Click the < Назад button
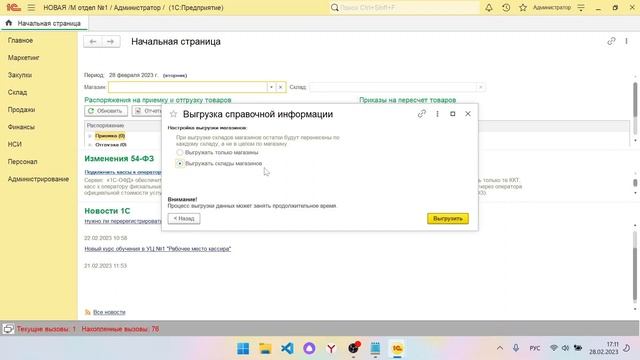This screenshot has height=360, width=640. [x=184, y=219]
